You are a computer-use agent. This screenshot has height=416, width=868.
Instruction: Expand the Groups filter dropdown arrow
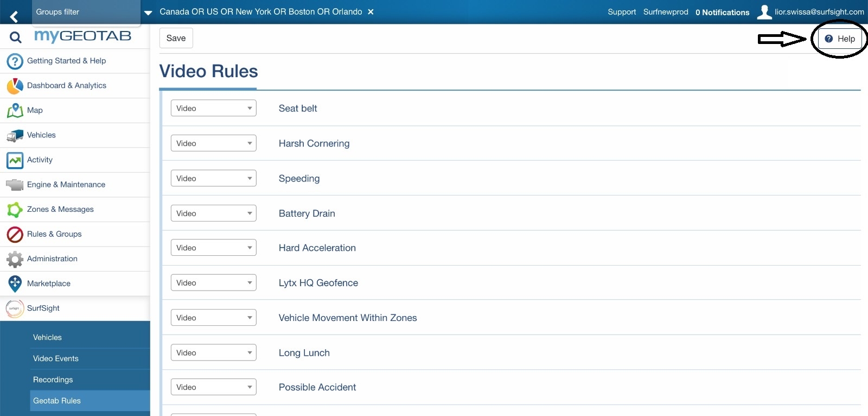(148, 12)
